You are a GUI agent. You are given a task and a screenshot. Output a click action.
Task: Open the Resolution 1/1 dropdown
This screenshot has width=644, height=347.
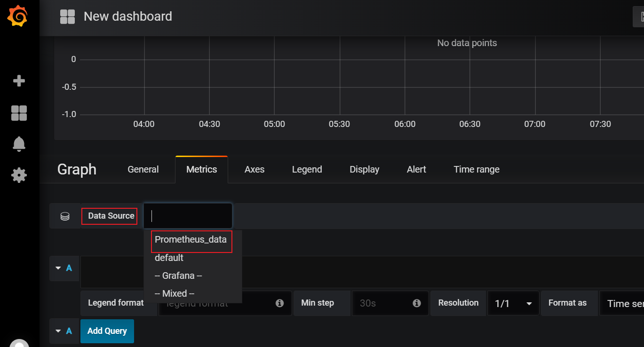513,303
